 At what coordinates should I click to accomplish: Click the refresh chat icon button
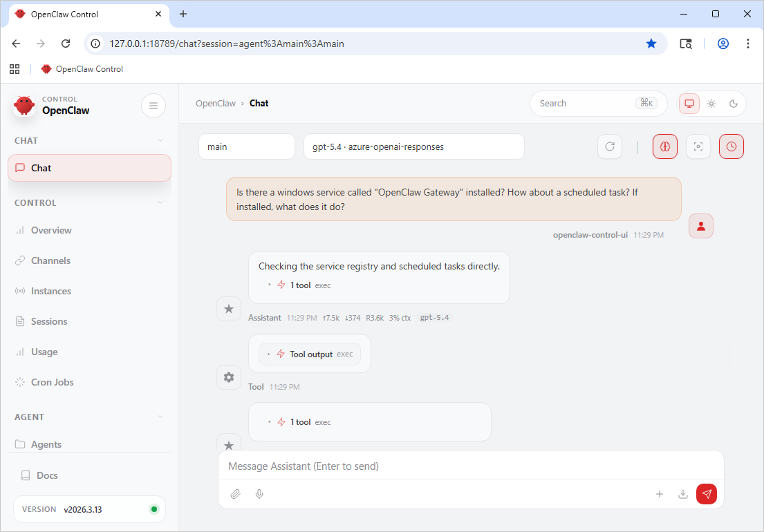[609, 146]
